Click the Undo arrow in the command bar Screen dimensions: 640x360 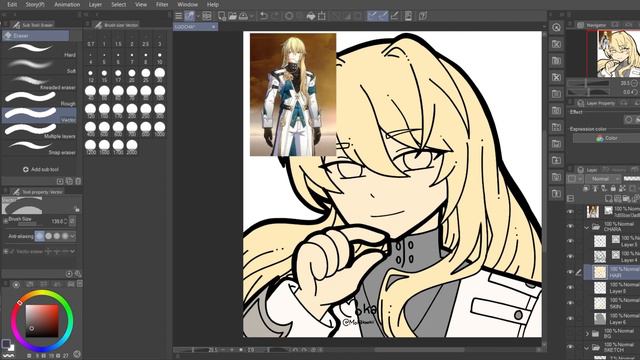pos(264,16)
